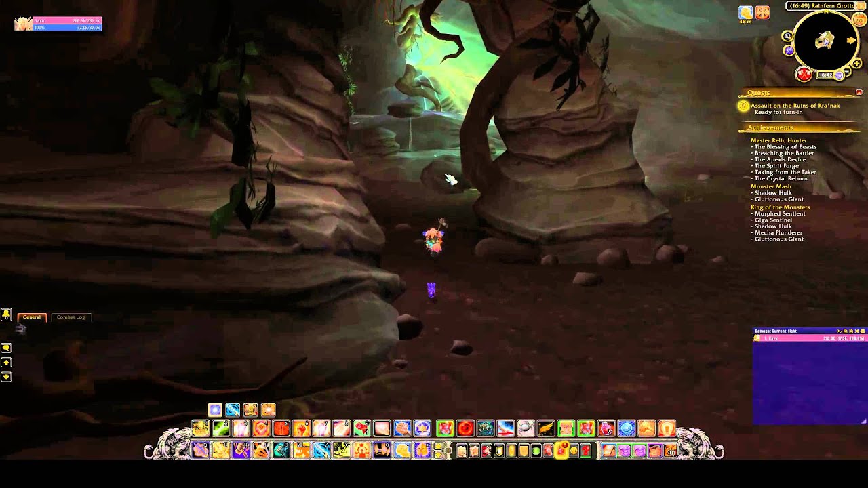This screenshot has width=868, height=488.
Task: Activate the red swirling circle ability
Action: 466,428
